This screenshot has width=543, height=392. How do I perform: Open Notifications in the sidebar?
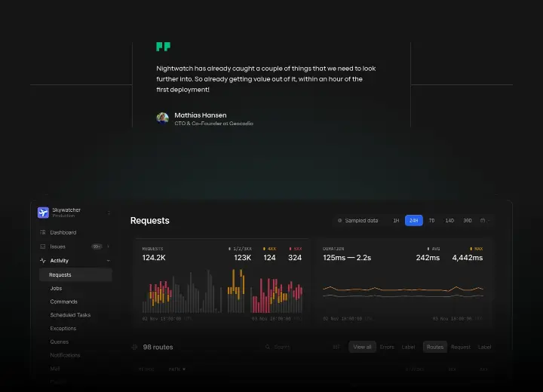(x=65, y=355)
